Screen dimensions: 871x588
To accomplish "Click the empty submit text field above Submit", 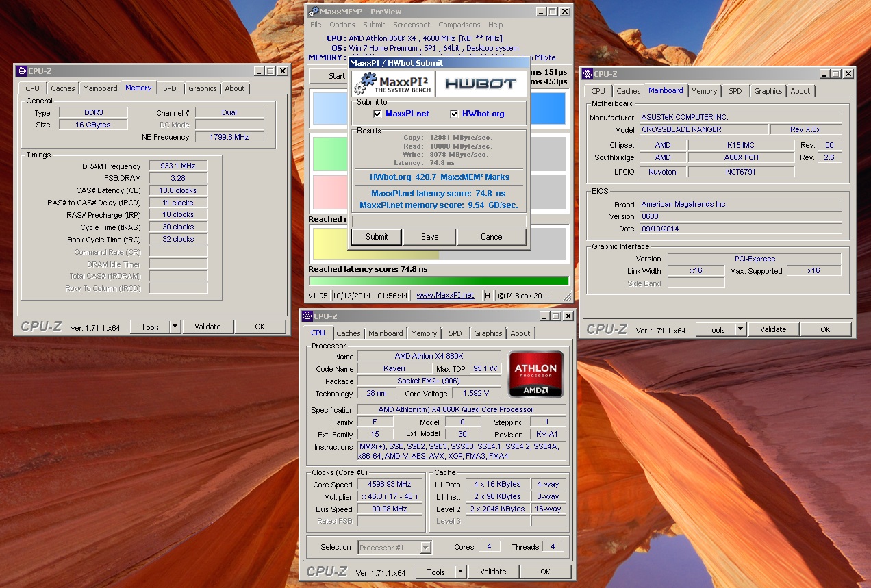I will pos(438,221).
